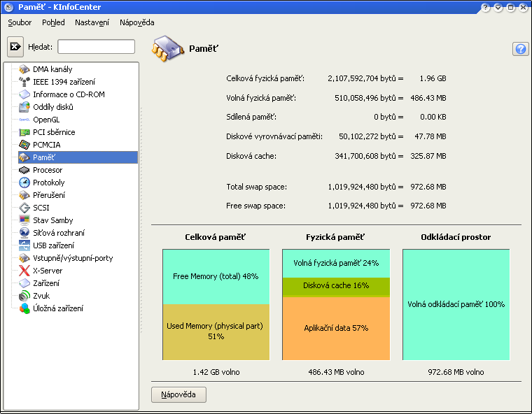Select DMA kanály entry
Screen dimensions: 532x414
pyautogui.click(x=52, y=69)
